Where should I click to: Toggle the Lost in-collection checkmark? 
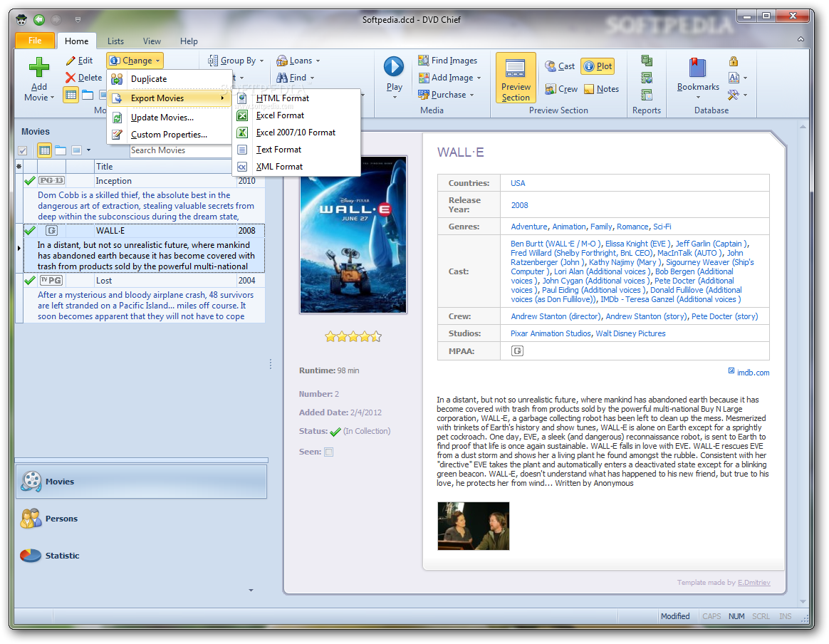30,281
